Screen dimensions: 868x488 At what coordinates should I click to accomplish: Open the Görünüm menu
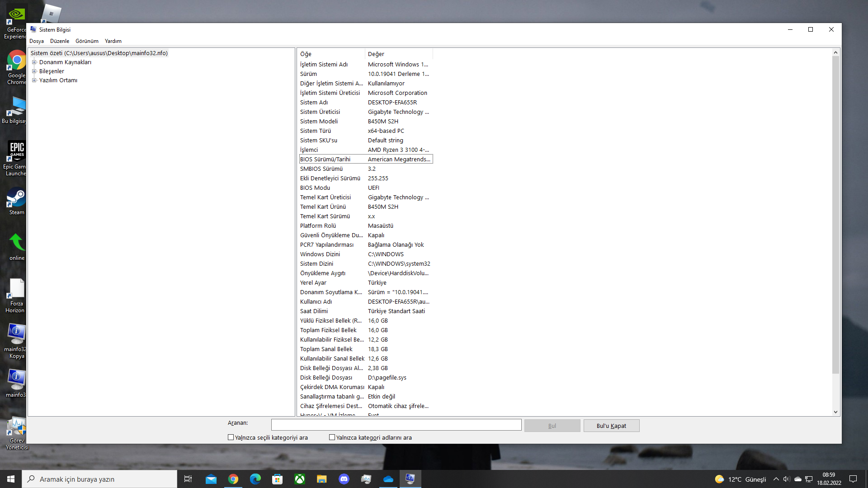[87, 41]
